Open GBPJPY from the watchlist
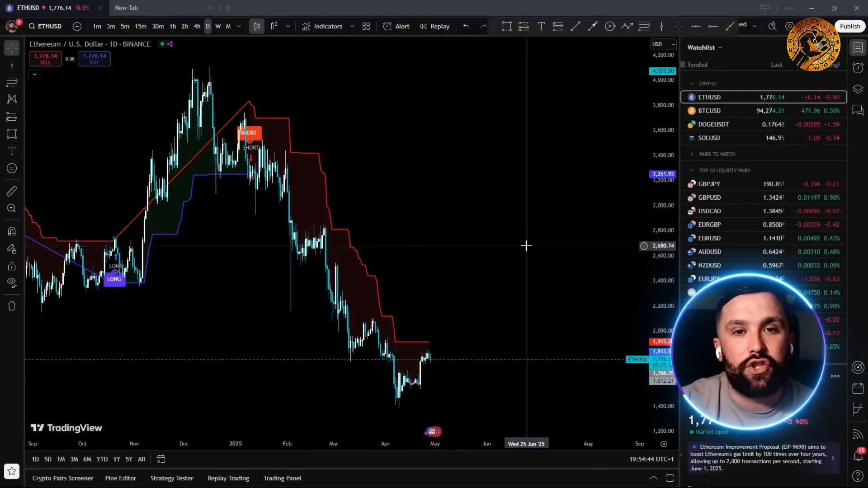 [764, 184]
